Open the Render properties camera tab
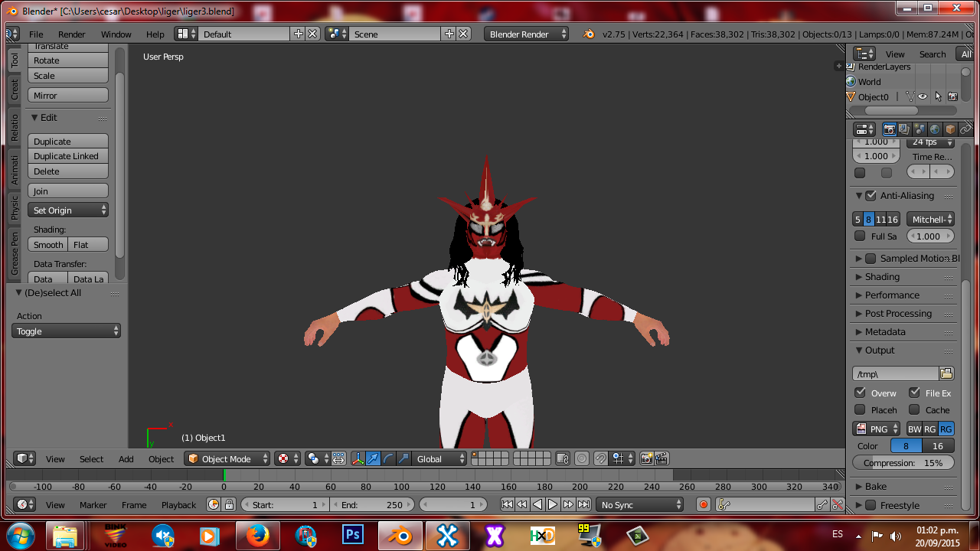This screenshot has height=551, width=980. (x=890, y=129)
